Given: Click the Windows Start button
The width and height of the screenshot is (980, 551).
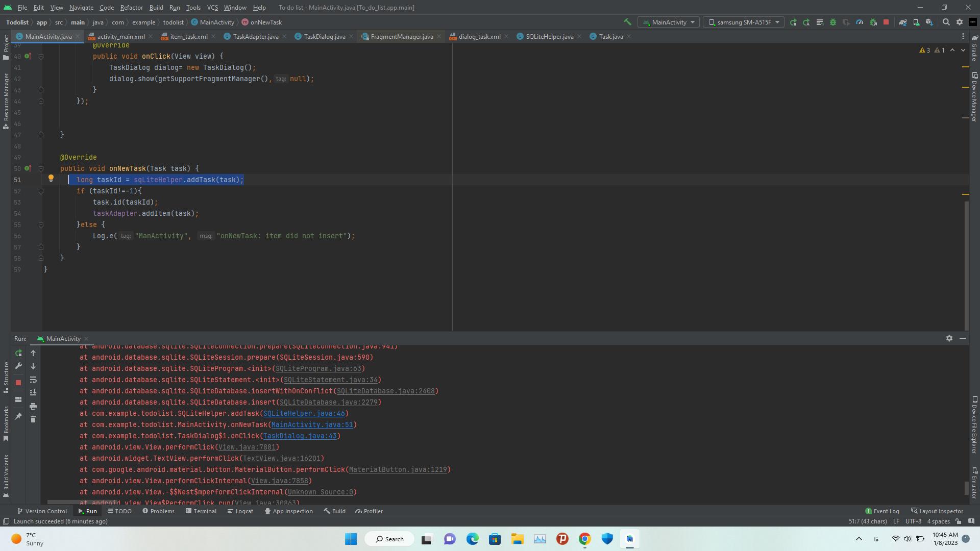Looking at the screenshot, I should click(351, 539).
